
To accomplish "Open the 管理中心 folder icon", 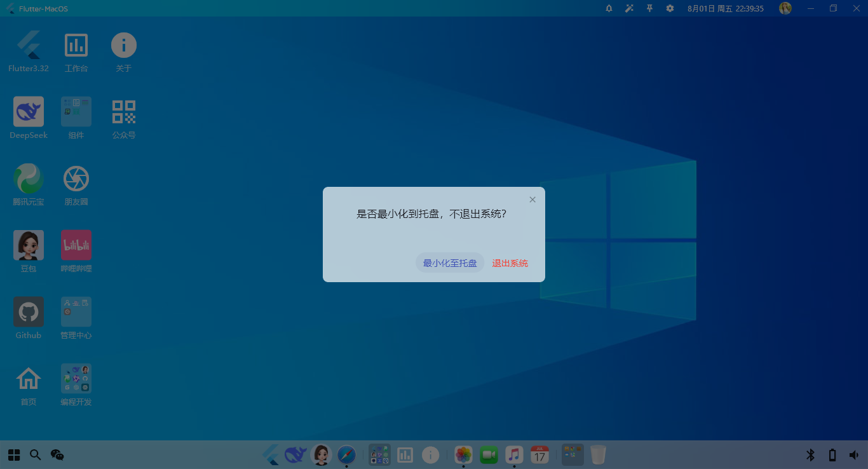I will pos(76,319).
